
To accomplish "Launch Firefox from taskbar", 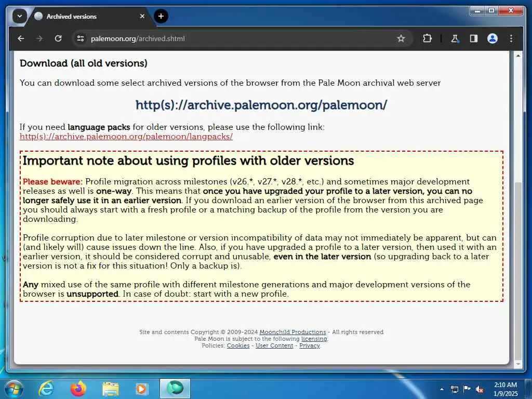I will click(78, 389).
